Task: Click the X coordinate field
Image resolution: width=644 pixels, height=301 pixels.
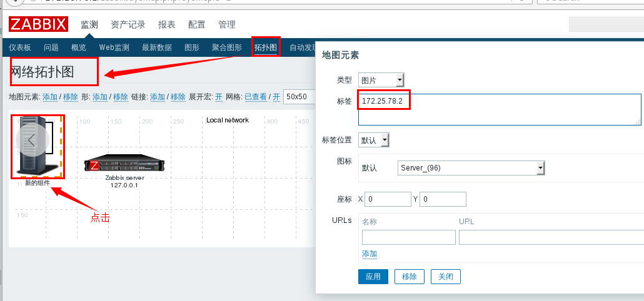Action: (x=388, y=199)
